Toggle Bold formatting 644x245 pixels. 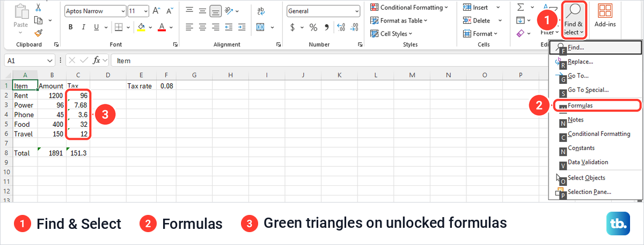coord(70,27)
